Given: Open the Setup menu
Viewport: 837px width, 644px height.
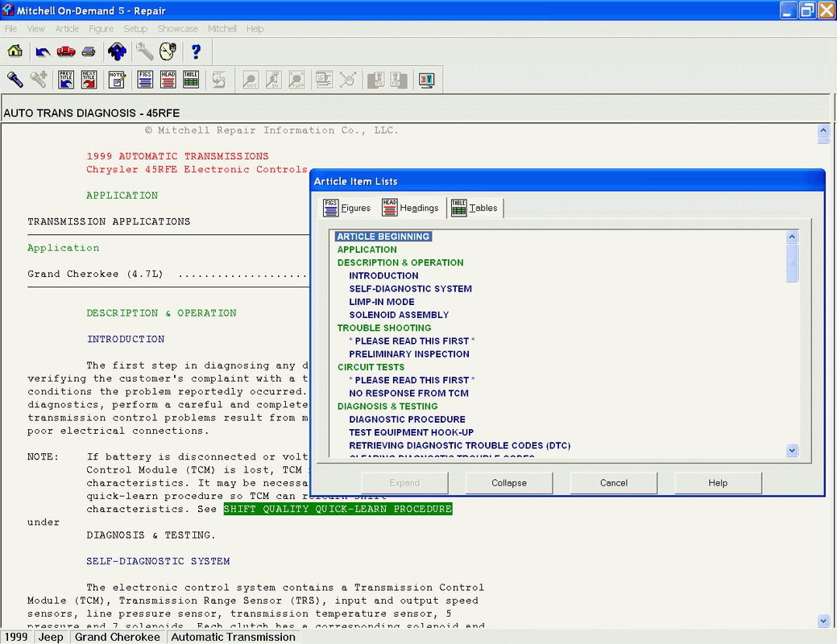Looking at the screenshot, I should (135, 29).
